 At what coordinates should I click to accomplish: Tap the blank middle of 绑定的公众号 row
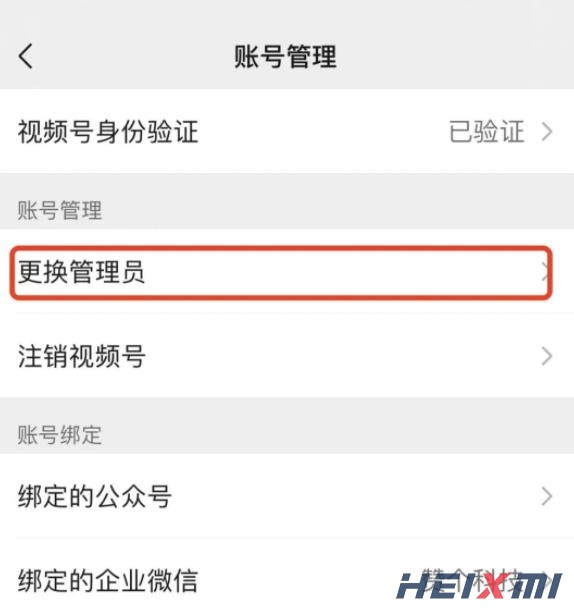coord(354,496)
